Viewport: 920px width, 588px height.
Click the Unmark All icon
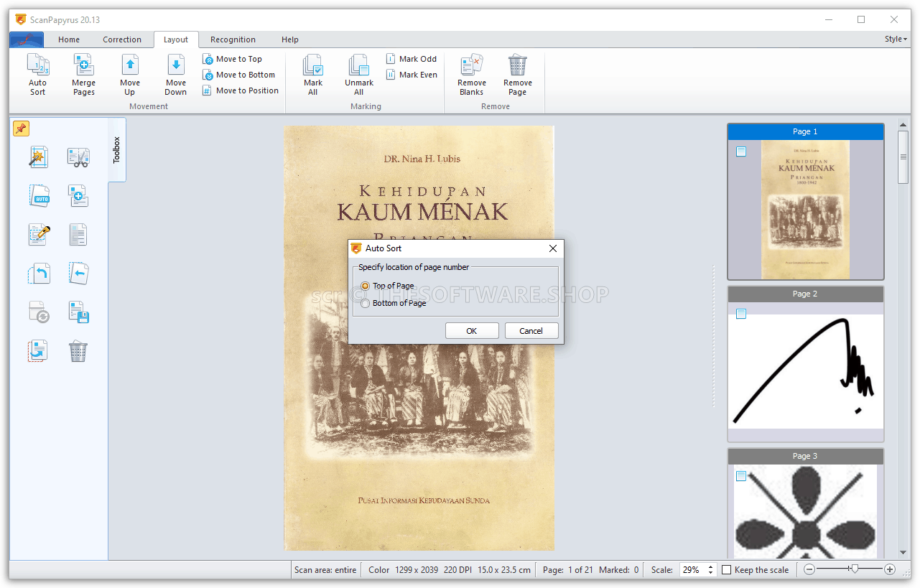(x=358, y=66)
